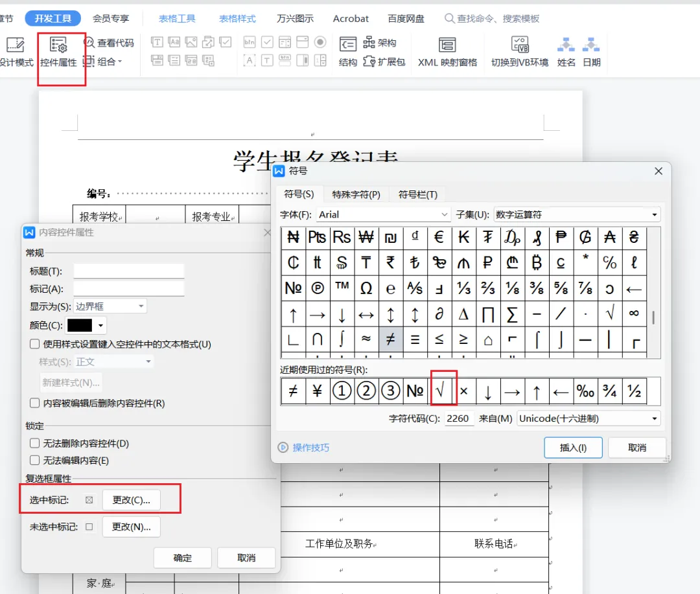The width and height of the screenshot is (700, 594).
Task: Expand the 字体 Arial font dropdown
Action: click(x=383, y=214)
